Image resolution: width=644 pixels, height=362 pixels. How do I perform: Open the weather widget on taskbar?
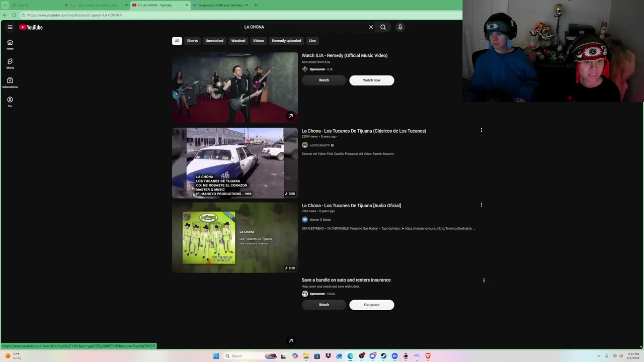pos(13,356)
